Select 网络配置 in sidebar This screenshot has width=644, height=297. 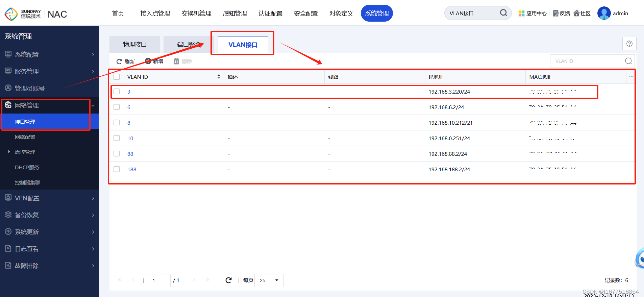[25, 137]
